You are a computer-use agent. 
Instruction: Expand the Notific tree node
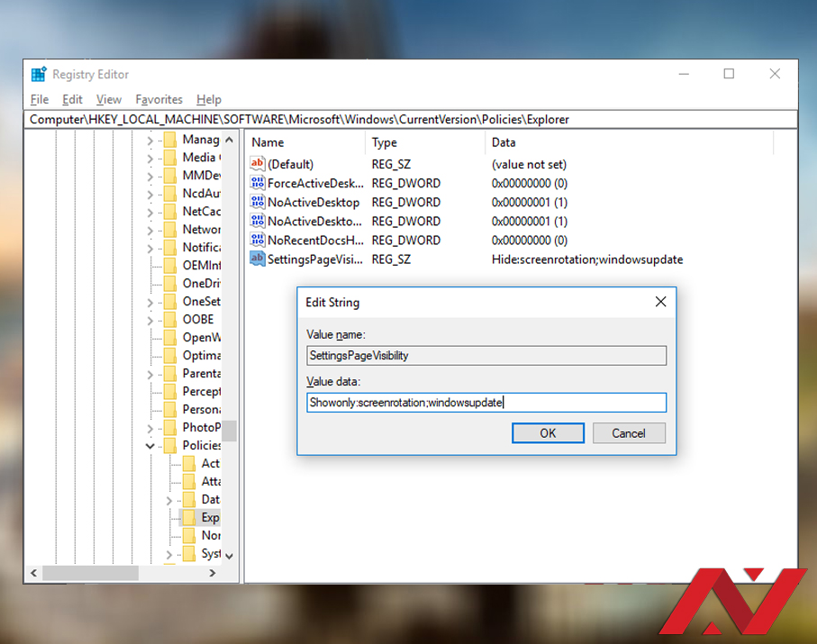[150, 249]
